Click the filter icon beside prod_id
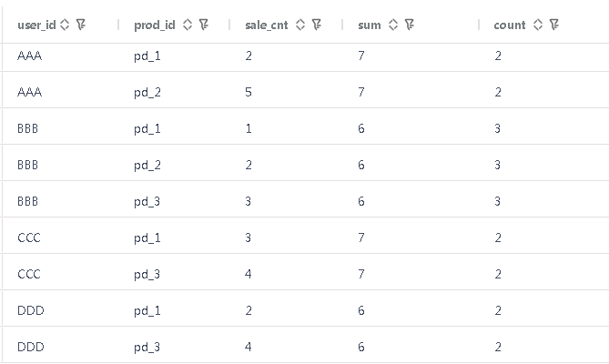This screenshot has height=364, width=609. (x=204, y=25)
